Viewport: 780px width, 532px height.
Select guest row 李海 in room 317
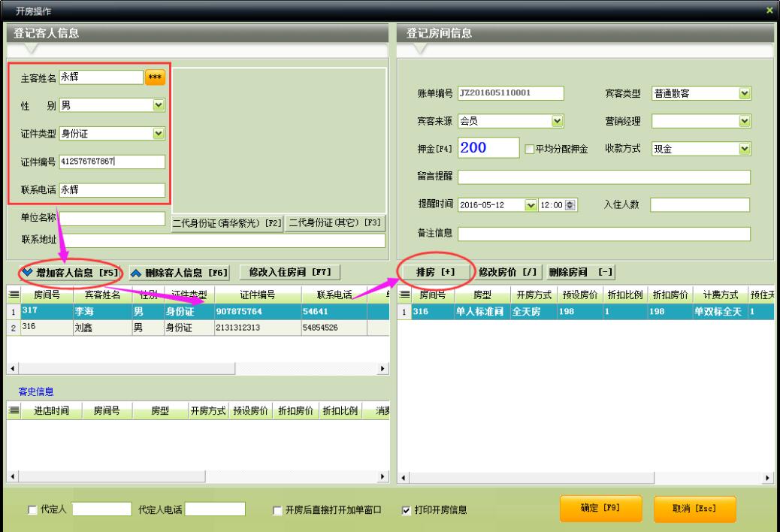[x=198, y=312]
